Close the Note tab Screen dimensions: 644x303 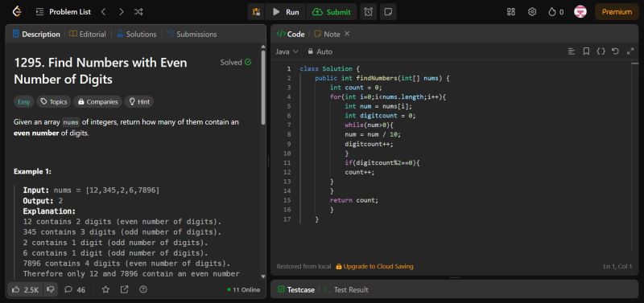click(x=347, y=34)
